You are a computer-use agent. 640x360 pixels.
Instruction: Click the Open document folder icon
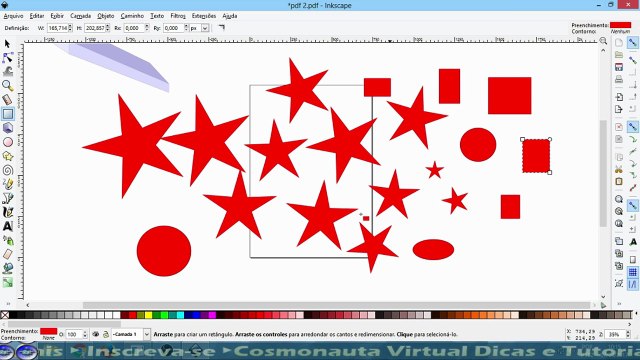[x=619, y=55]
